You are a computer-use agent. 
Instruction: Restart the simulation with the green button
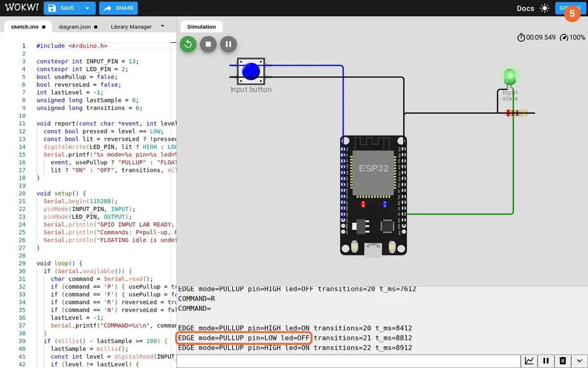[188, 44]
